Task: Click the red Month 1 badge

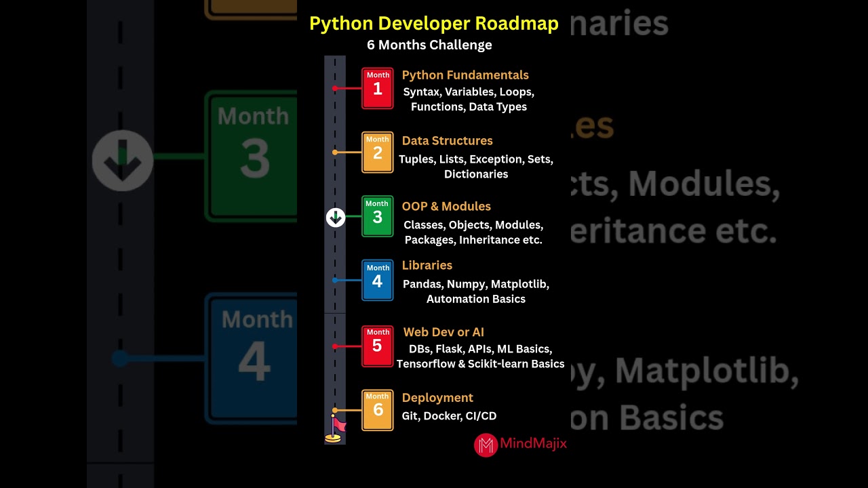Action: coord(377,88)
